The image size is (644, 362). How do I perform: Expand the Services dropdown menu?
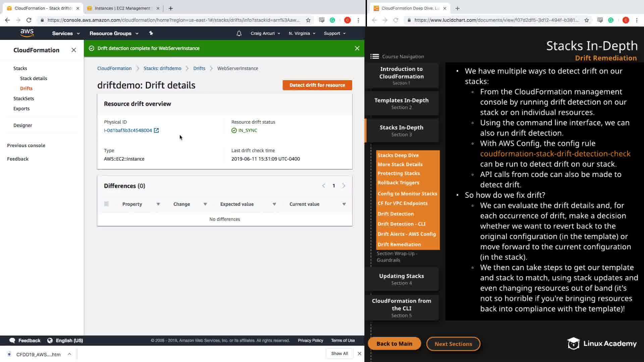[66, 34]
